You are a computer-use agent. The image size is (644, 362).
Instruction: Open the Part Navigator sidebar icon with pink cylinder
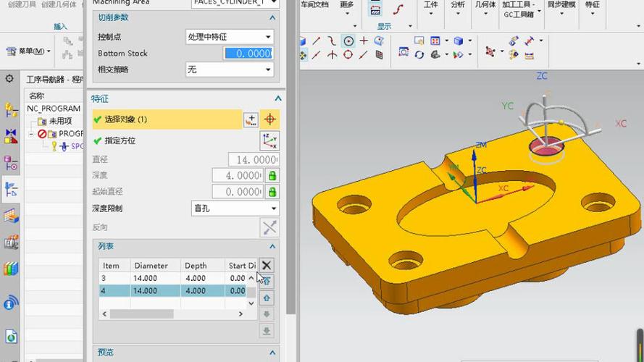click(11, 163)
